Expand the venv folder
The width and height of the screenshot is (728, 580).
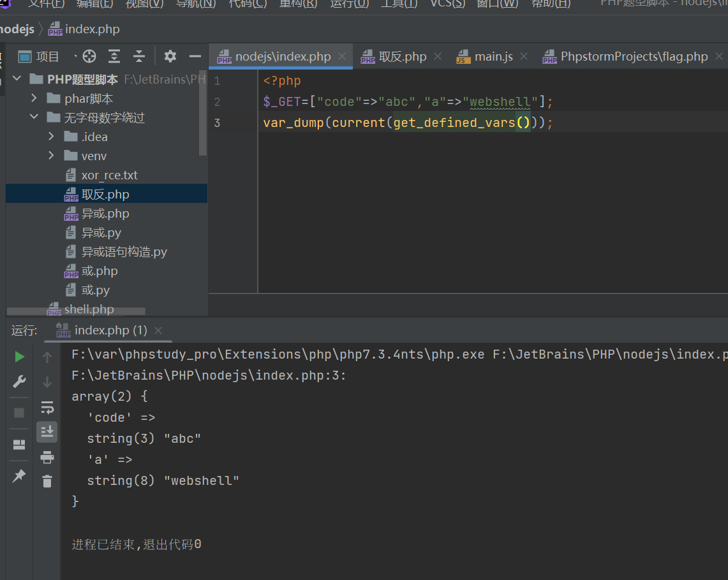pos(51,156)
